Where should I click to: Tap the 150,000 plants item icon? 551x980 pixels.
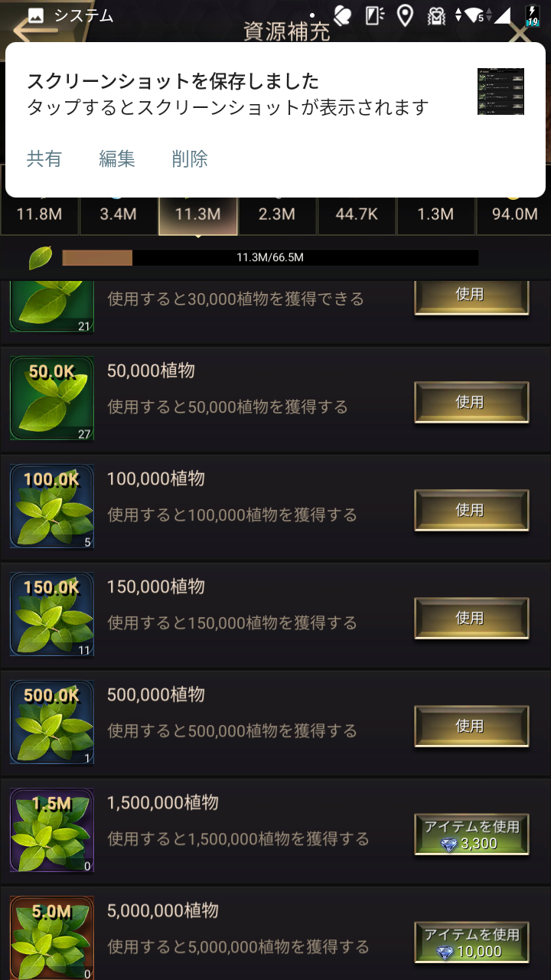pos(52,614)
